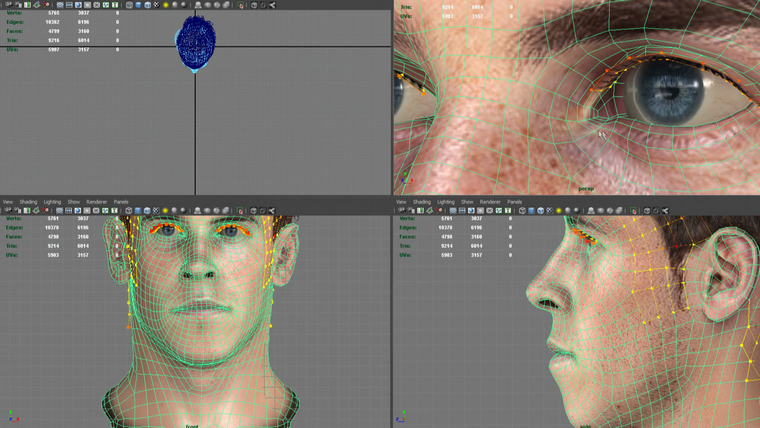Click the wireframe cube icon in the front viewport toolbar

coord(129,211)
